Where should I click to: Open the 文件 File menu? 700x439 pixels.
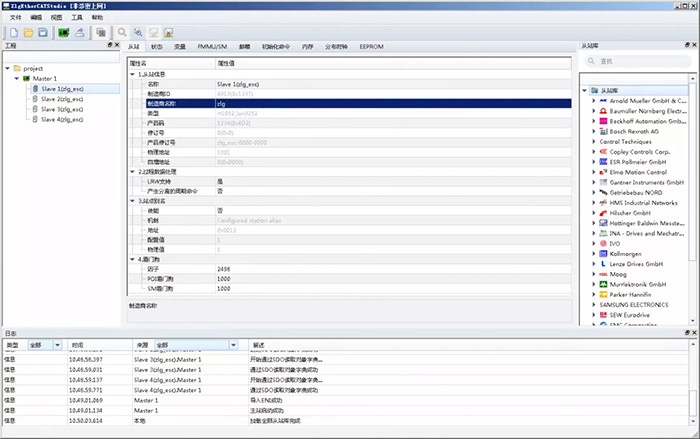pyautogui.click(x=16, y=17)
